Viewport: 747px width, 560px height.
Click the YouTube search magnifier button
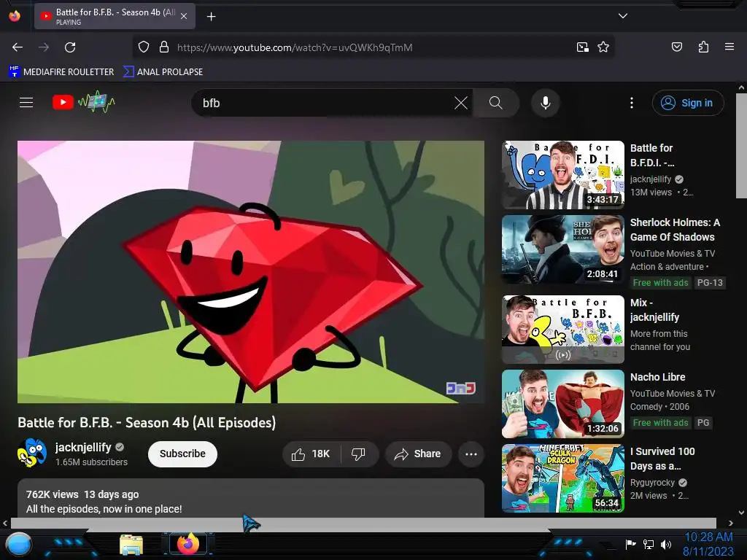(495, 103)
